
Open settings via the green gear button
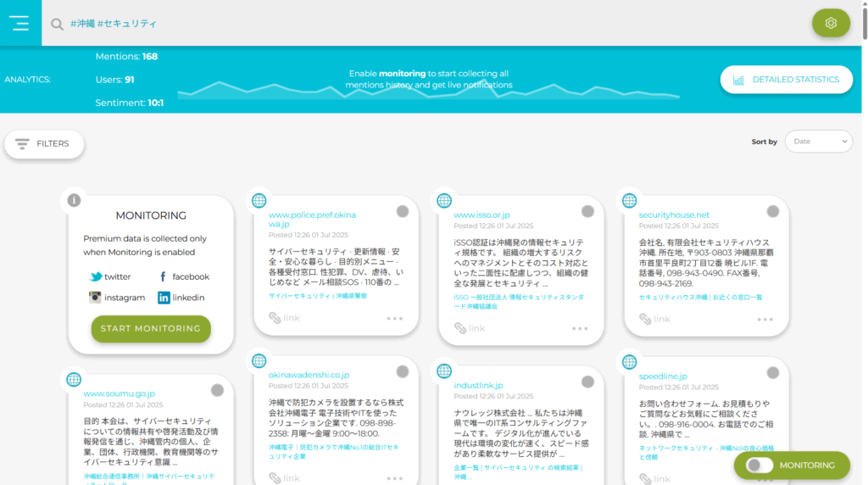click(831, 23)
